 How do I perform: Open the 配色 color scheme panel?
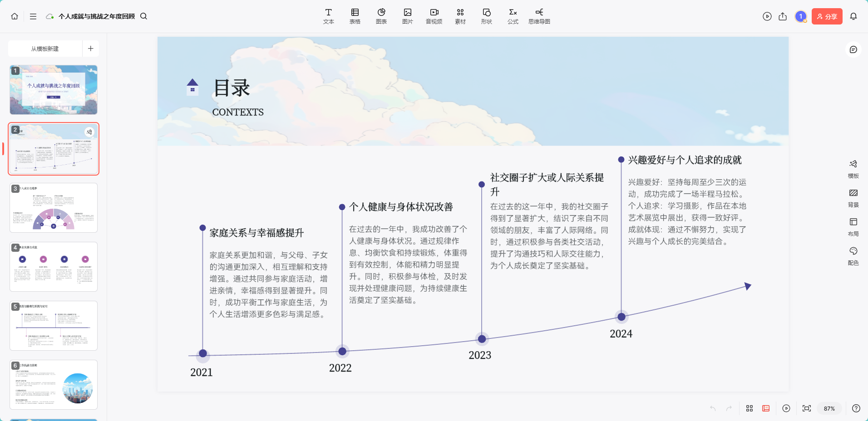[853, 256]
